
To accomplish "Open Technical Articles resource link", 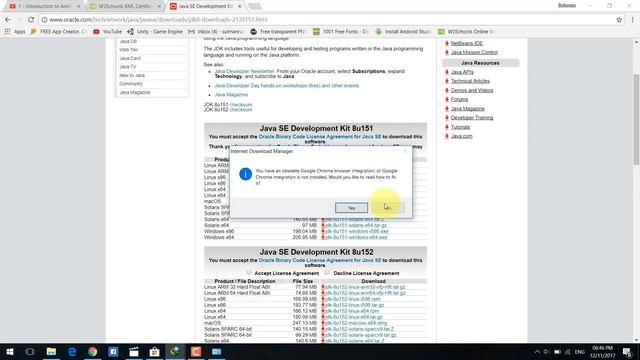I will click(x=470, y=81).
